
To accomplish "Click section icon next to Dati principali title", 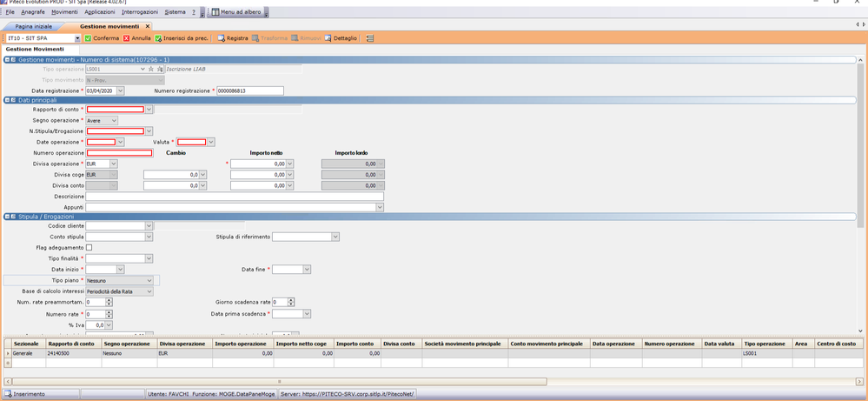I will tap(13, 100).
